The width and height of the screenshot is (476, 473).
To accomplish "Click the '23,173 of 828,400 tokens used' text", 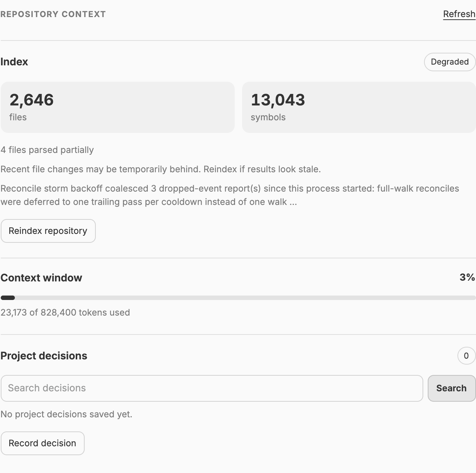I will pyautogui.click(x=65, y=313).
